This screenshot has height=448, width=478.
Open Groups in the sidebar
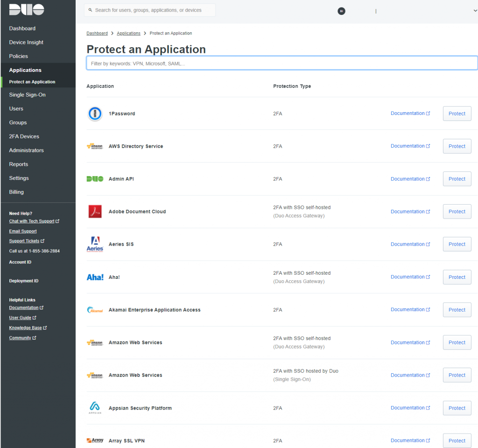(18, 123)
